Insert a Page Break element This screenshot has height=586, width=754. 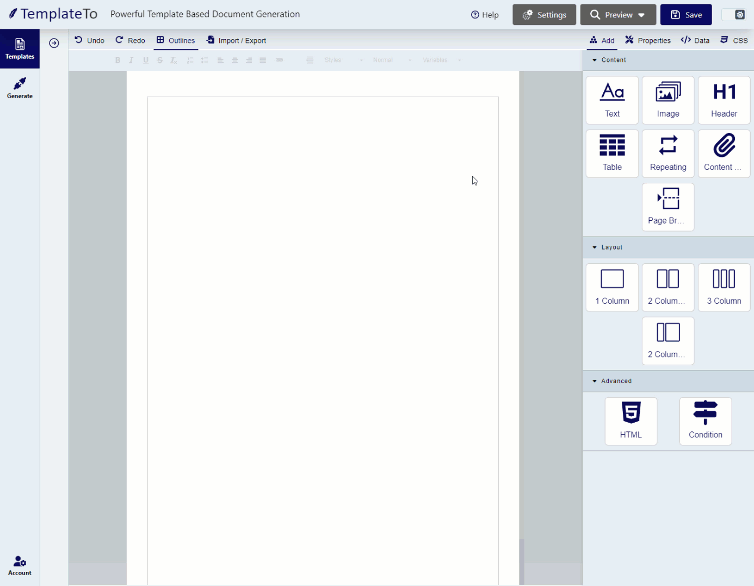coord(668,206)
